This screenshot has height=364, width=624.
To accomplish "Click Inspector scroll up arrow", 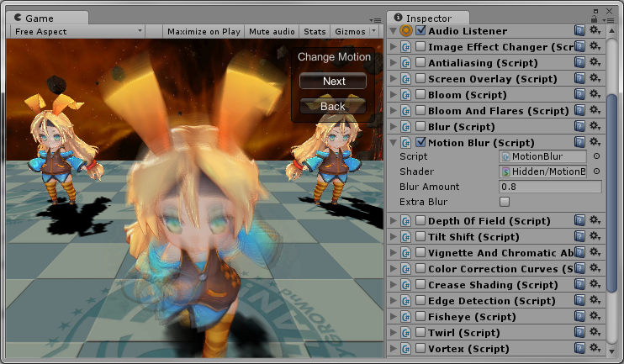I will [612, 30].
